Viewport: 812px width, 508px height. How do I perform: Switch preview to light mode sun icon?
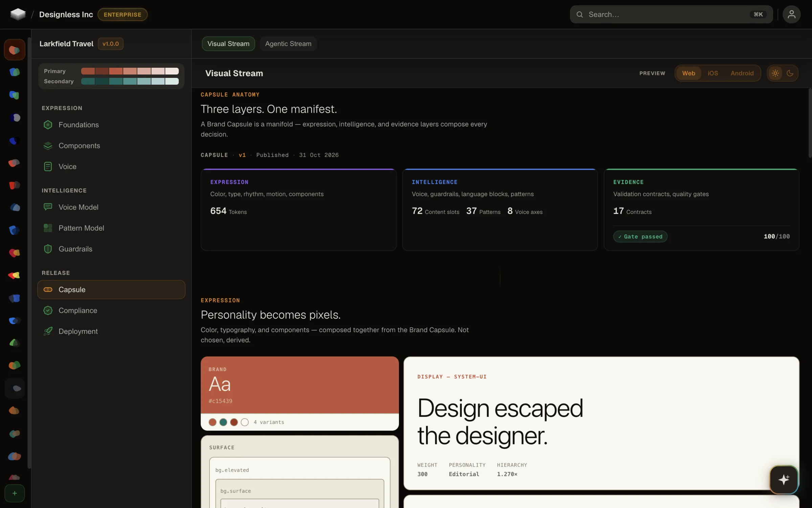point(775,73)
